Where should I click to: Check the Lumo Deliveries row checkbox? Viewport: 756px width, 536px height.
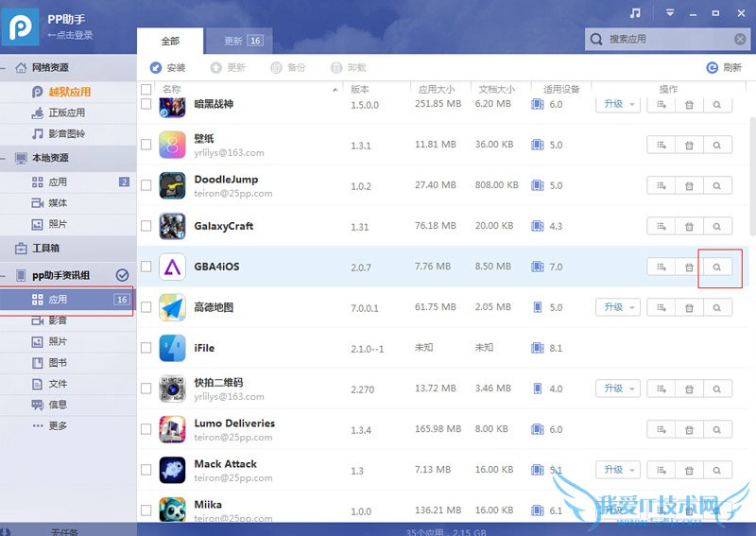(146, 429)
